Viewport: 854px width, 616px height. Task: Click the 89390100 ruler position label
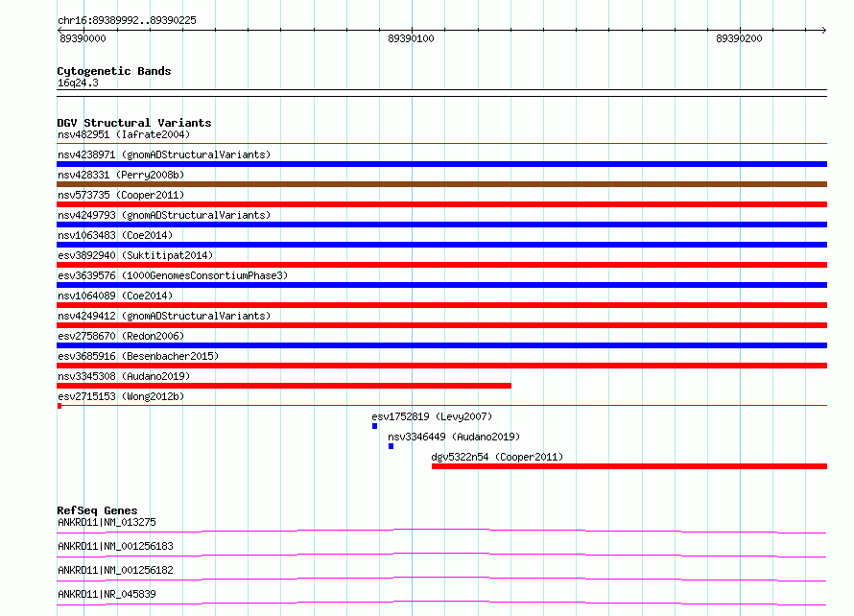411,38
